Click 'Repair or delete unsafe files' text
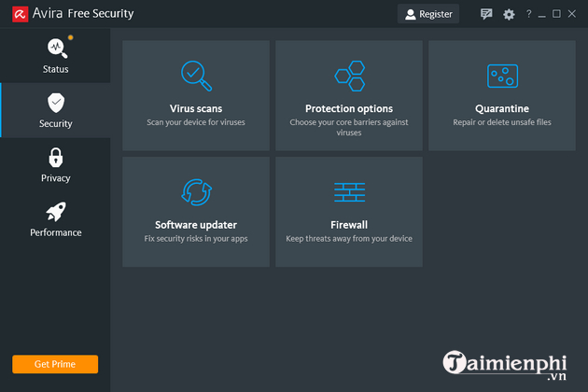588x392 pixels. coord(502,122)
